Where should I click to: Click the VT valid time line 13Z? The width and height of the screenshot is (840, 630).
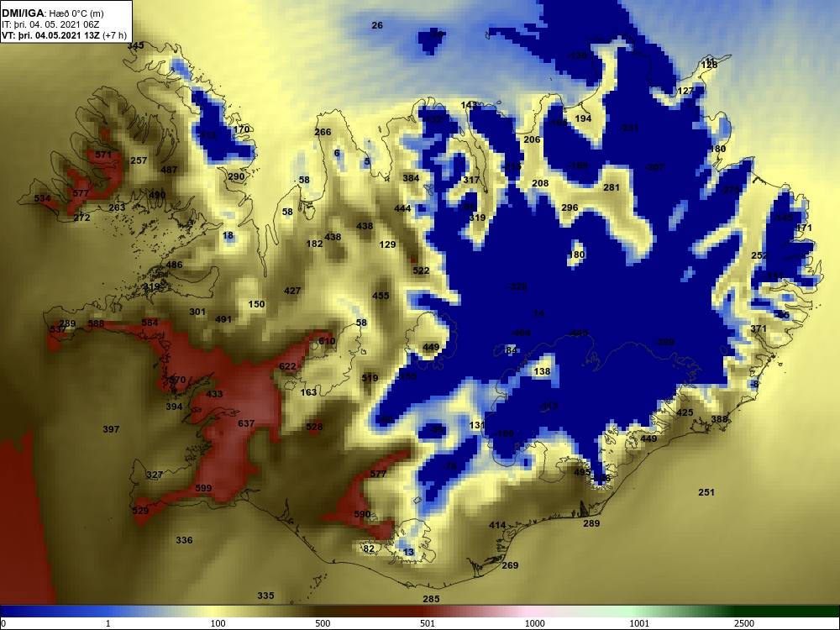tap(65, 35)
